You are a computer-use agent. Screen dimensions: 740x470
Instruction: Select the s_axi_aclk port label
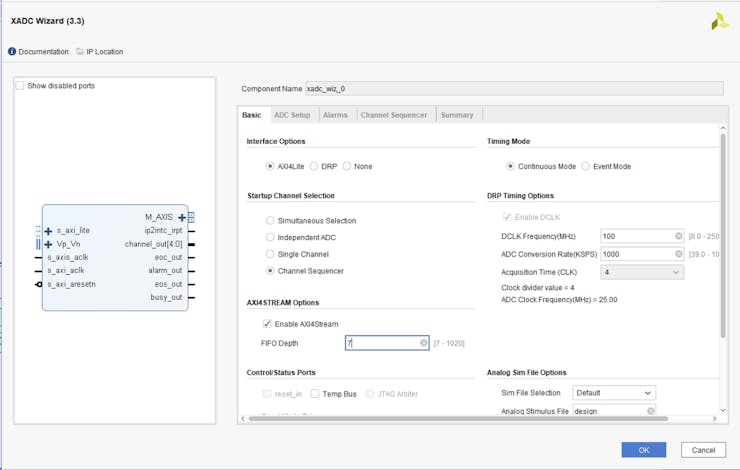[x=66, y=270]
